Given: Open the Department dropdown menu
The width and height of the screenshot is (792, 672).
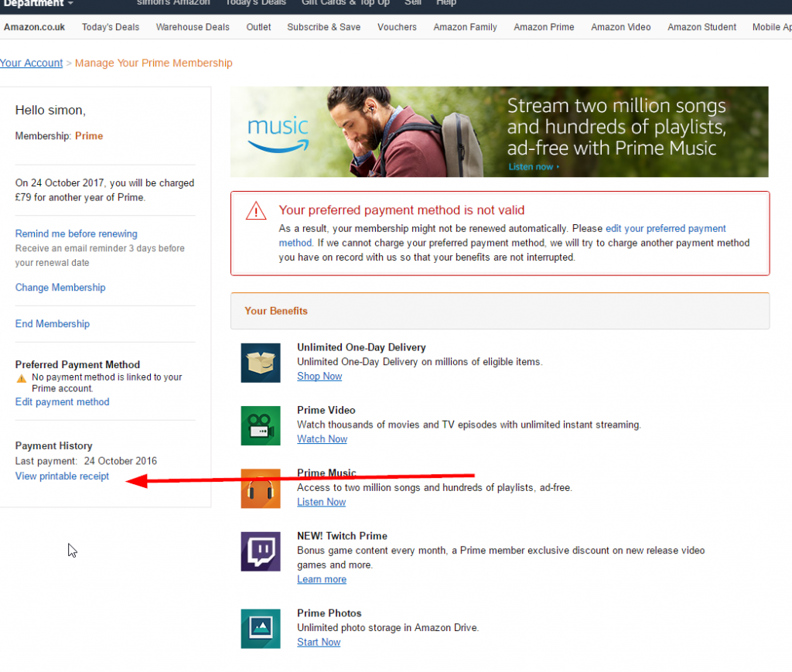Looking at the screenshot, I should click(x=35, y=3).
